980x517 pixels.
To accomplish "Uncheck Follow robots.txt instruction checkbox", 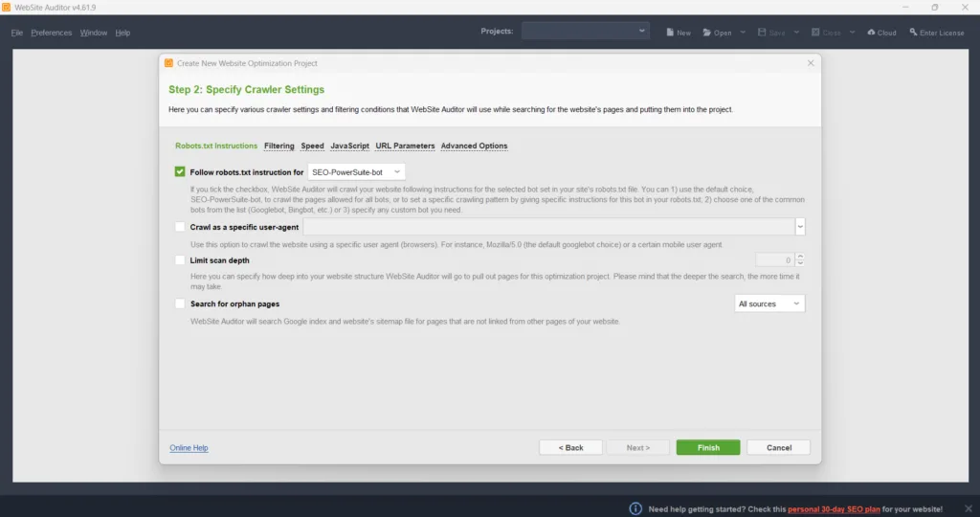I will pos(180,172).
